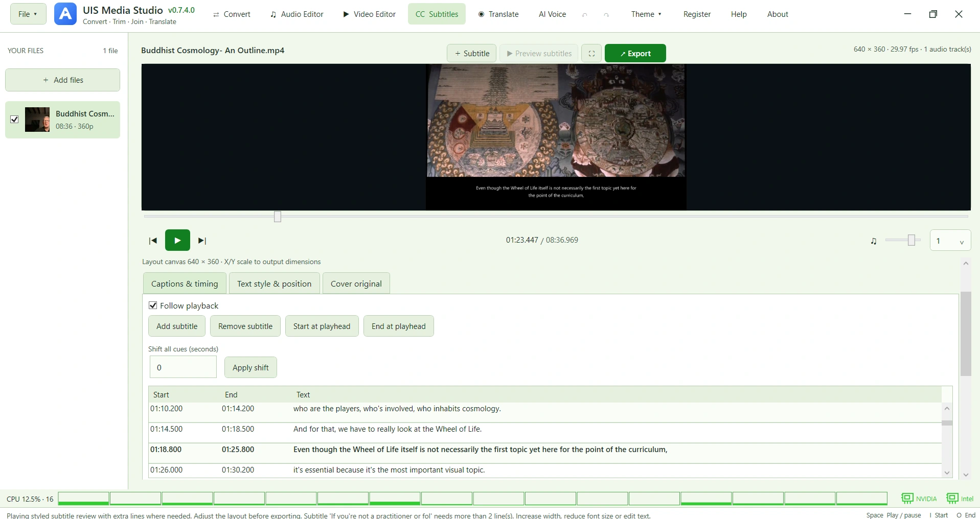Screen dimensions: 980x519
Task: Click the + Subtitle button
Action: (x=471, y=53)
